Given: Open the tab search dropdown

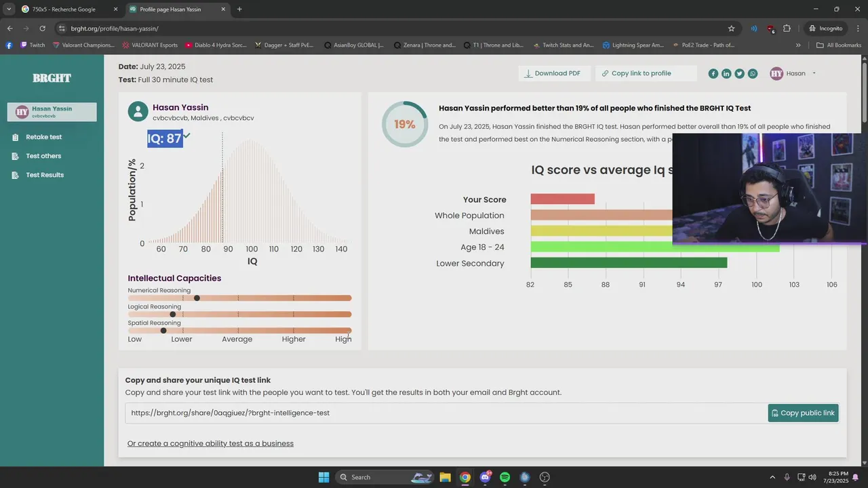Looking at the screenshot, I should [8, 9].
